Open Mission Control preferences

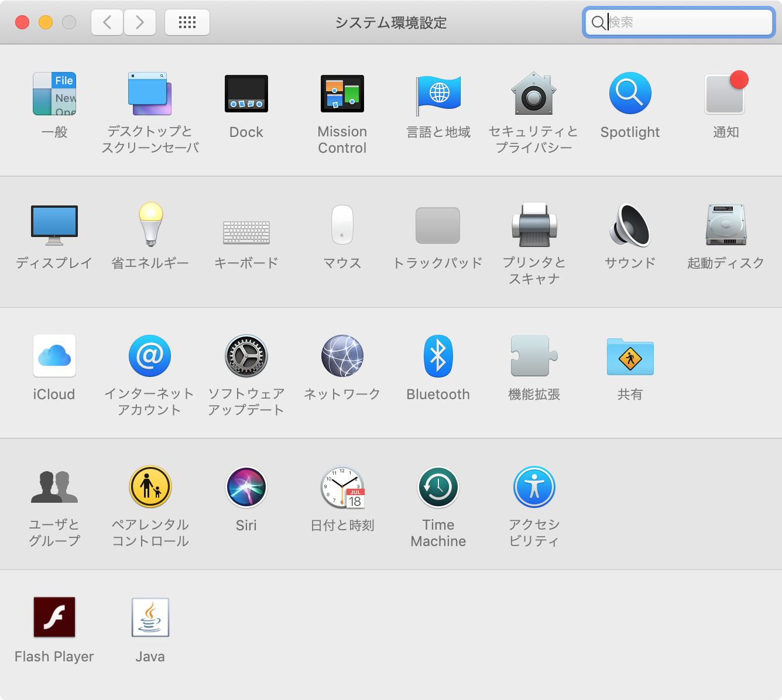[x=342, y=94]
